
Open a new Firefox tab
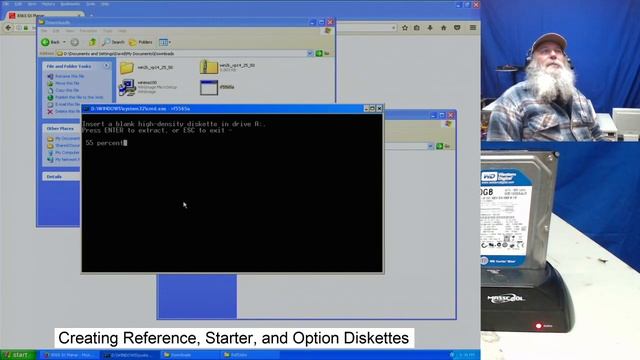91,16
